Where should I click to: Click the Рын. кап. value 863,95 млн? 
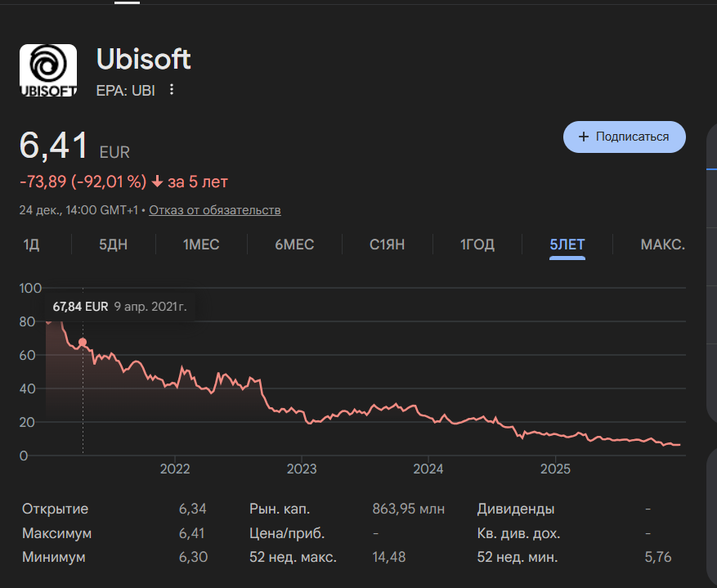(408, 509)
